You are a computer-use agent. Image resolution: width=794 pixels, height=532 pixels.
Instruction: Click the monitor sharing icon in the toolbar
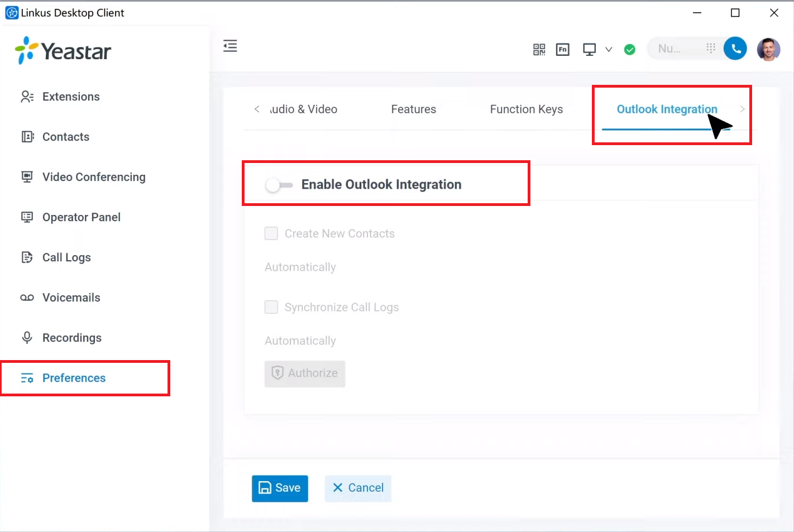click(589, 49)
